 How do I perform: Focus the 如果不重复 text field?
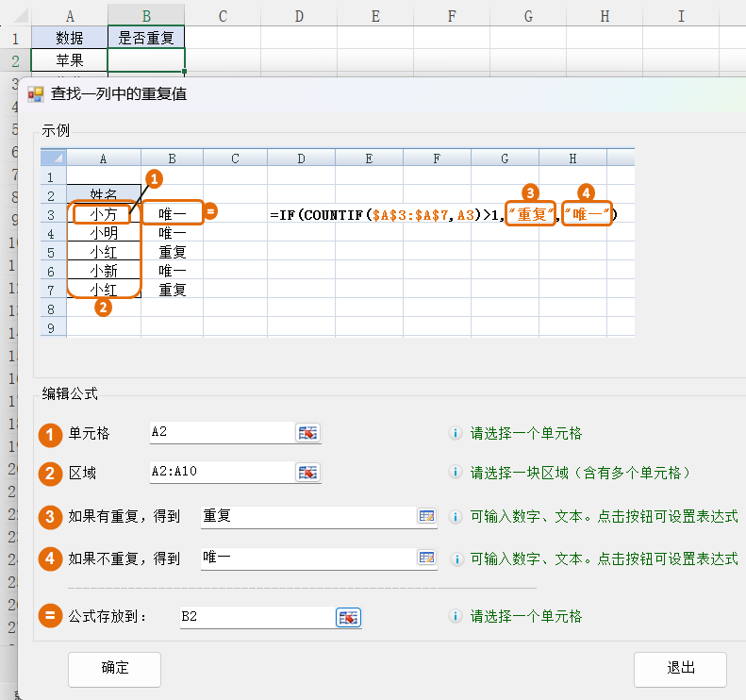(307, 558)
